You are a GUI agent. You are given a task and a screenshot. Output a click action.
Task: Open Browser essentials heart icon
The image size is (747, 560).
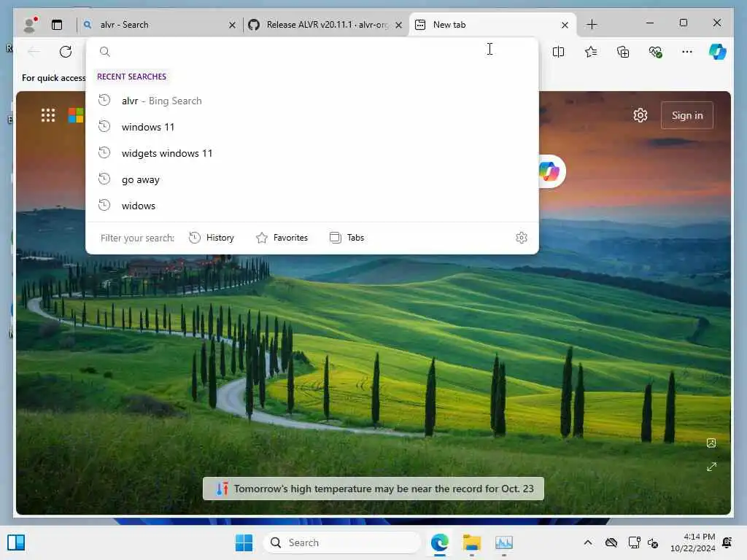656,52
